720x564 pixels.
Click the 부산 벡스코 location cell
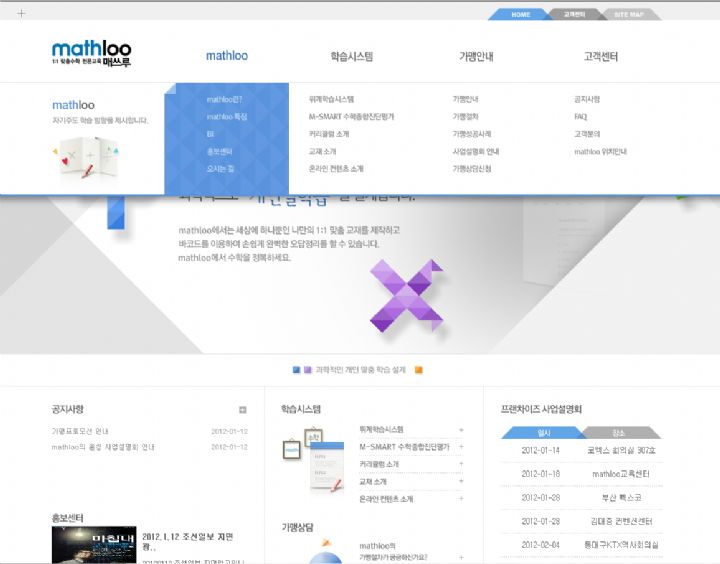pyautogui.click(x=621, y=497)
